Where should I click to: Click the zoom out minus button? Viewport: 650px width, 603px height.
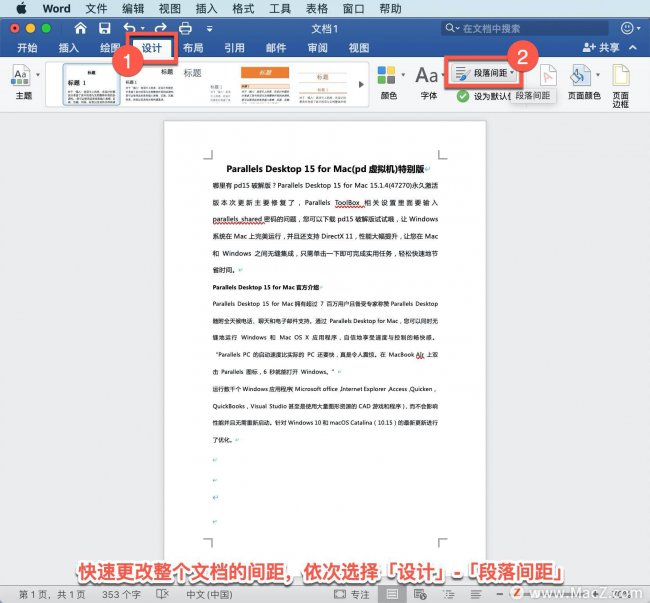[500, 594]
